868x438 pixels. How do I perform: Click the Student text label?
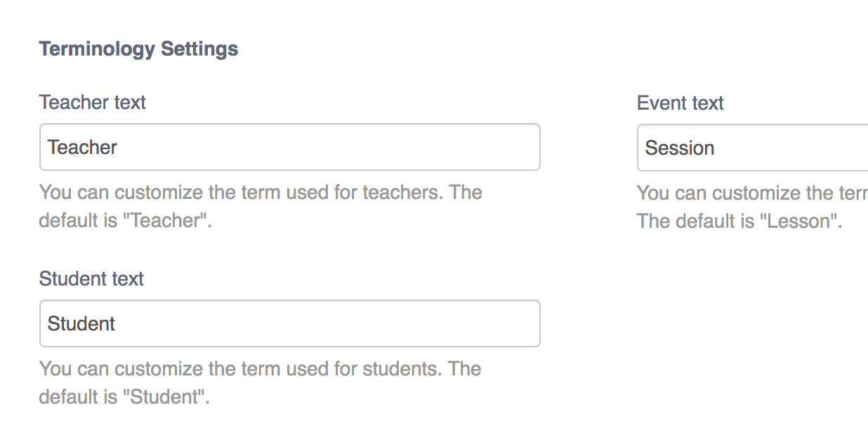[x=91, y=279]
